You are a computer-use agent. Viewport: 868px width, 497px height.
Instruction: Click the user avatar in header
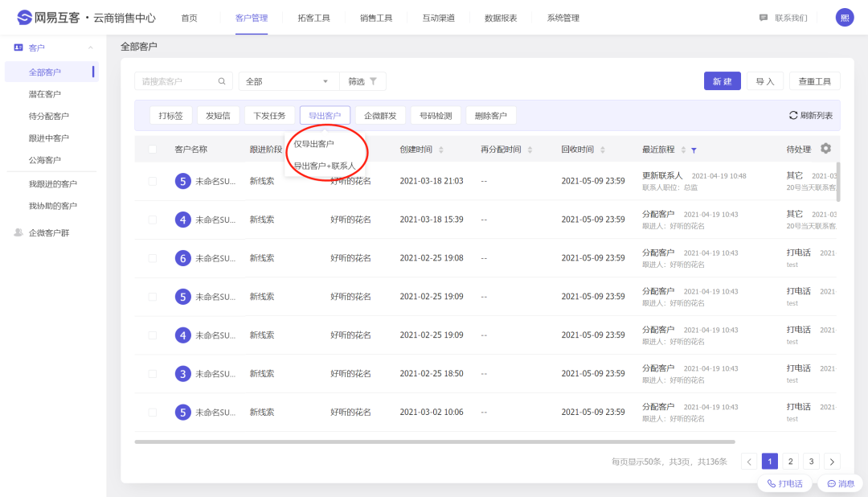[845, 18]
